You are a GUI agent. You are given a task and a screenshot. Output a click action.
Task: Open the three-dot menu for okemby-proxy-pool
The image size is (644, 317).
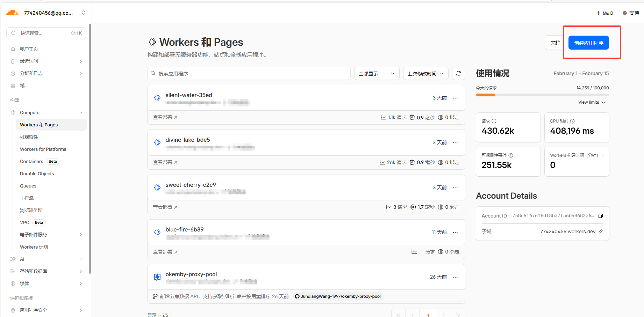coord(455,277)
